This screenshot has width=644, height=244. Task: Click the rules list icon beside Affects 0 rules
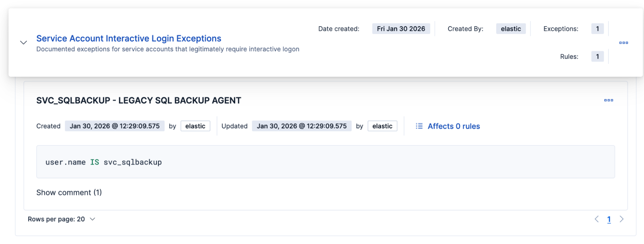point(419,126)
